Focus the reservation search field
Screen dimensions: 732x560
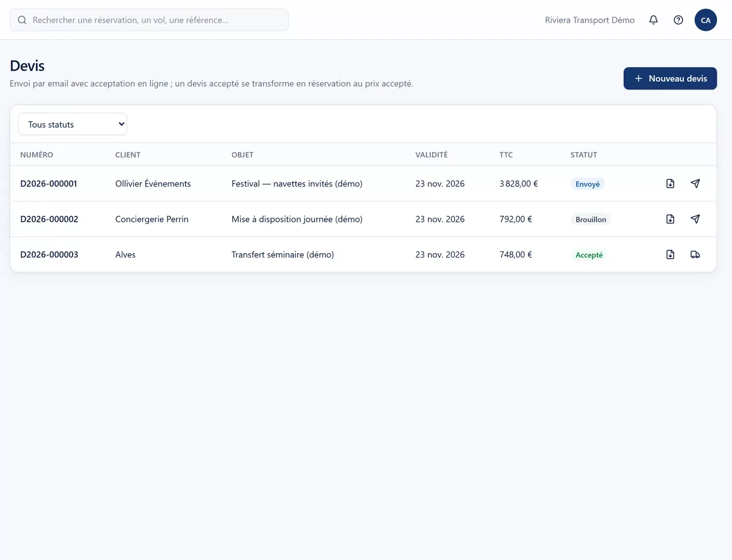tap(149, 20)
